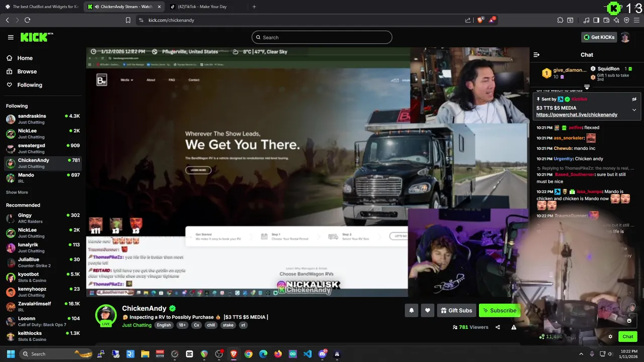
Task: Click Gift Subs button
Action: pyautogui.click(x=456, y=311)
